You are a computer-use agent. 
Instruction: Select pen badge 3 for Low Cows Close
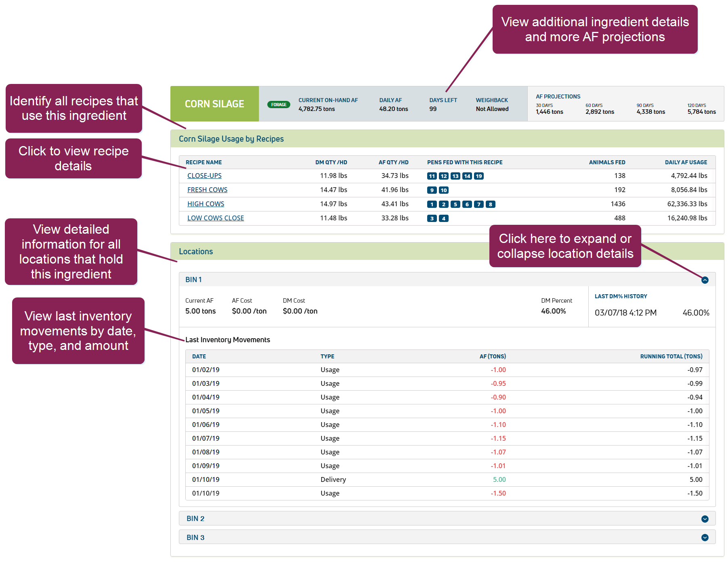pos(432,218)
